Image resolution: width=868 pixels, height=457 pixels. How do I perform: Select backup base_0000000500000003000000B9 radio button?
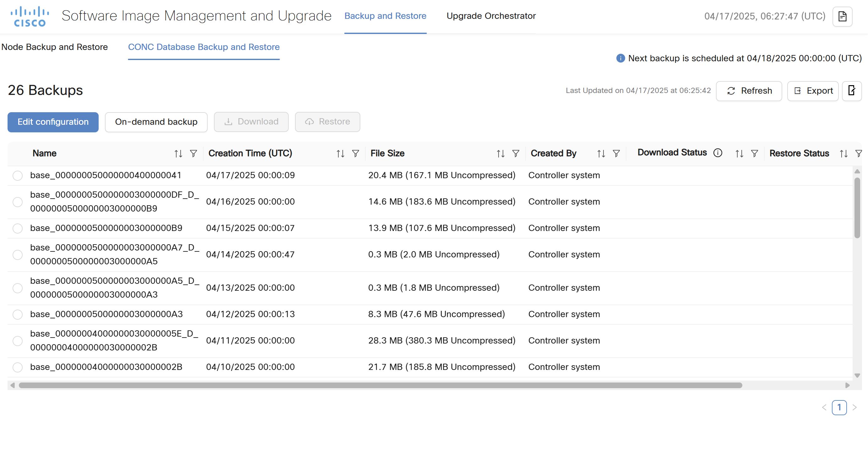coord(18,228)
